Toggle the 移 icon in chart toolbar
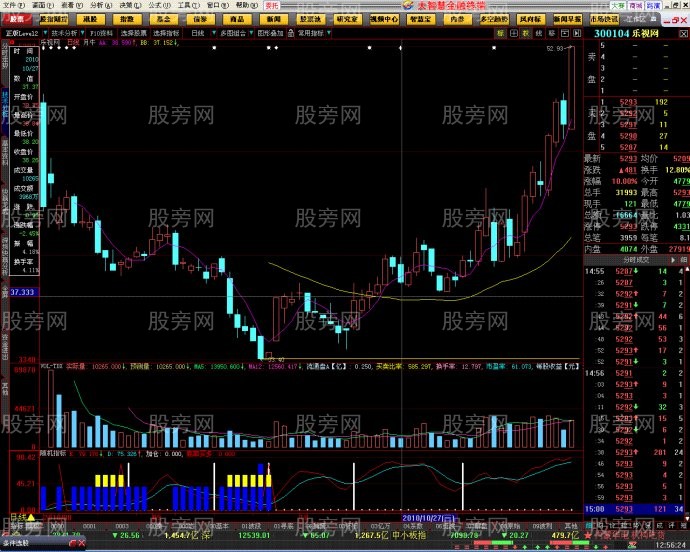690x552 pixels. click(551, 33)
